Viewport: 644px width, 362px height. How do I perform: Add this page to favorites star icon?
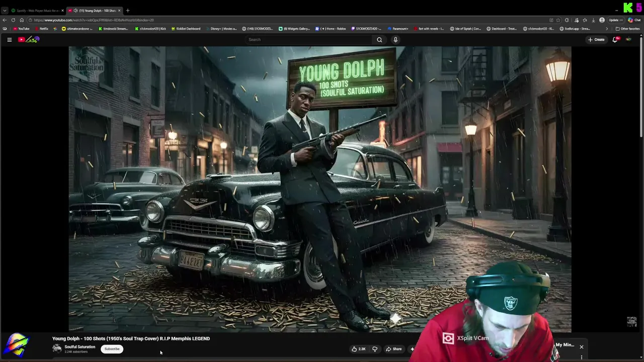(x=558, y=20)
